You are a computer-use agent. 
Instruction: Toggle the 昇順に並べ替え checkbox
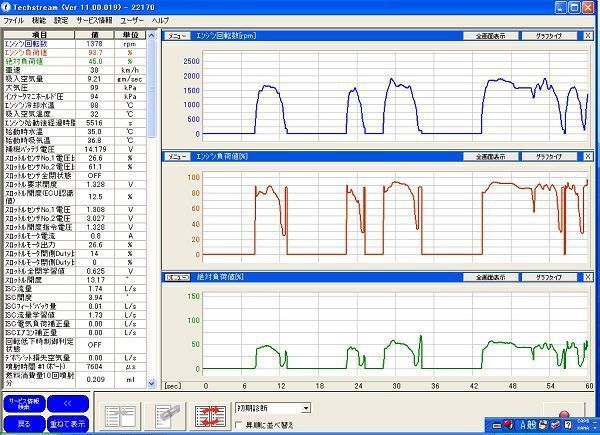(x=240, y=426)
